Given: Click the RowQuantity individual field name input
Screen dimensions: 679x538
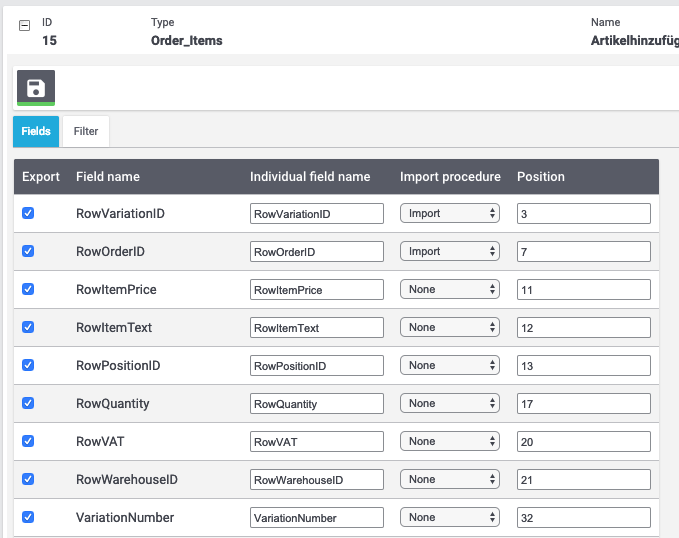Looking at the screenshot, I should [x=316, y=403].
